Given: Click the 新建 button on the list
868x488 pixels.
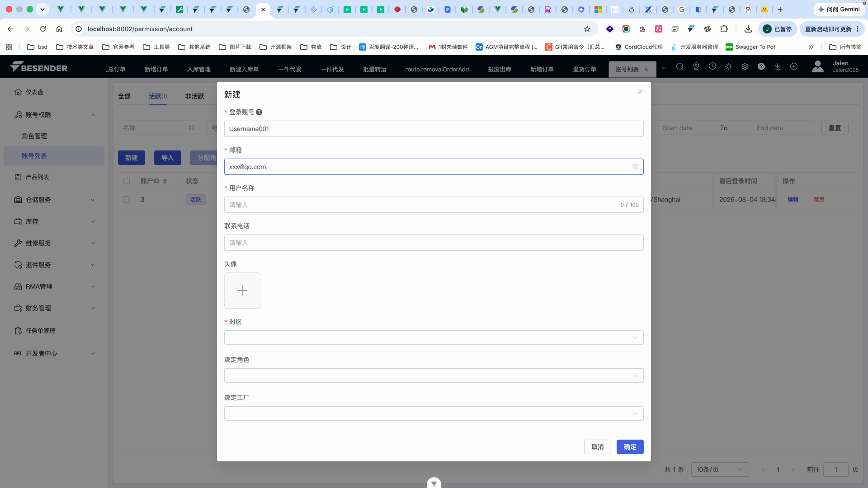Looking at the screenshot, I should (x=132, y=158).
